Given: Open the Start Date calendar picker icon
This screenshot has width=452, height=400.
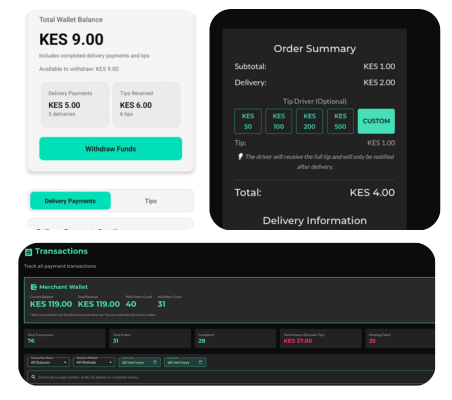Looking at the screenshot, I should pos(155,362).
